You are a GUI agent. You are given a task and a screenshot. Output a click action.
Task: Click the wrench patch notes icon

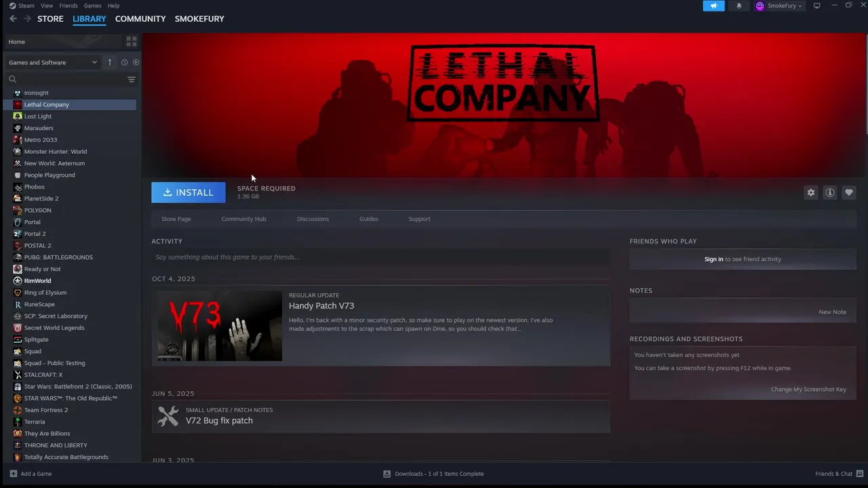[x=168, y=416]
